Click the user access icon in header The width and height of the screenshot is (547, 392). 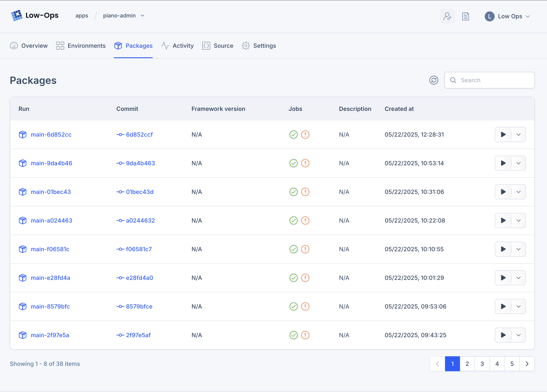447,16
